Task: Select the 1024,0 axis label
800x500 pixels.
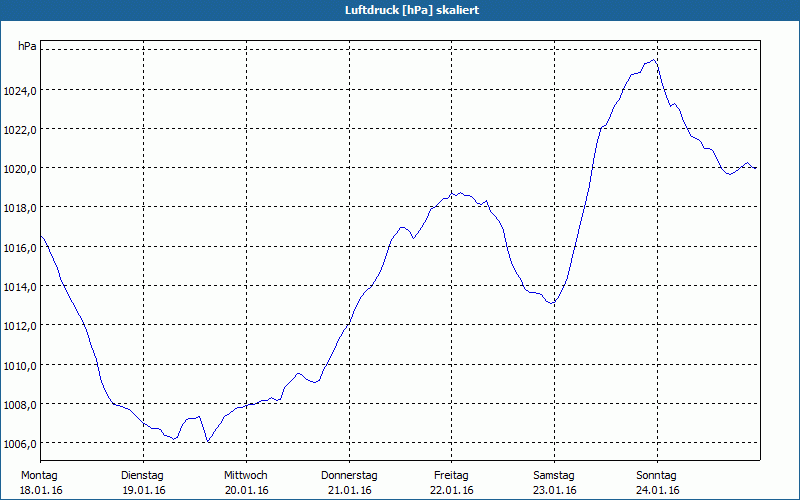Action: point(20,91)
